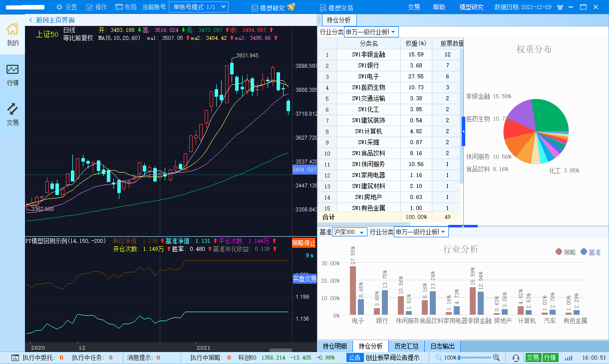
Task: Open the 沪深300 benchmark dropdown
Action: pyautogui.click(x=349, y=232)
